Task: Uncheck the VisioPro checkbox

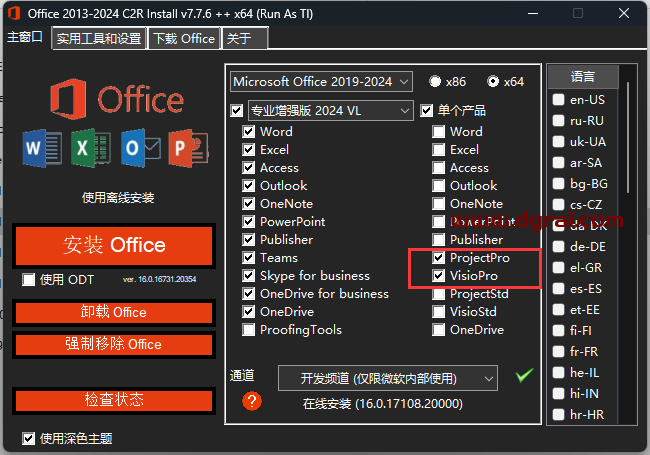Action: coord(438,276)
